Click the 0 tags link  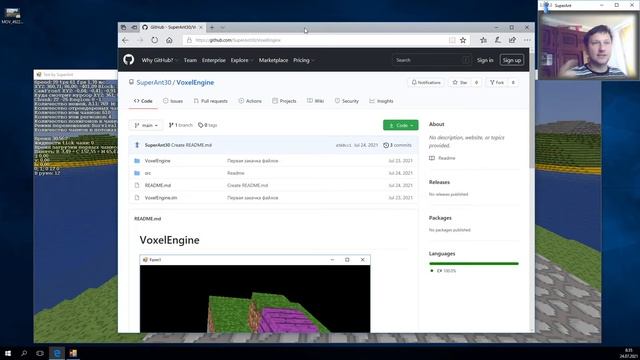207,125
